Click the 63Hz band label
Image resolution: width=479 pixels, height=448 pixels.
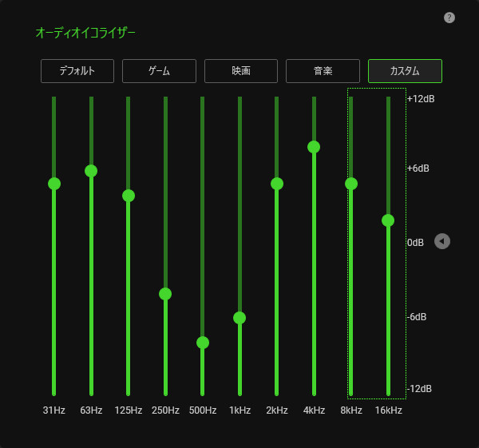91,410
